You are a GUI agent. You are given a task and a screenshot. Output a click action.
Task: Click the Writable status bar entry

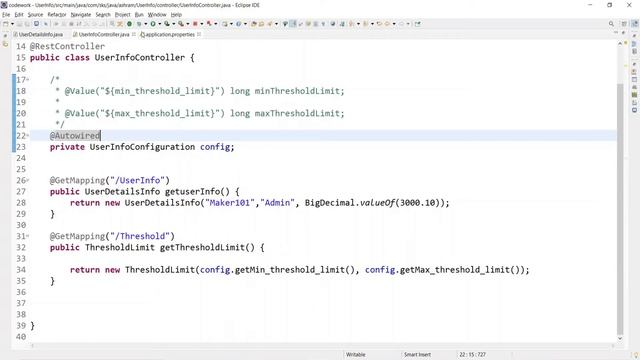click(x=356, y=355)
